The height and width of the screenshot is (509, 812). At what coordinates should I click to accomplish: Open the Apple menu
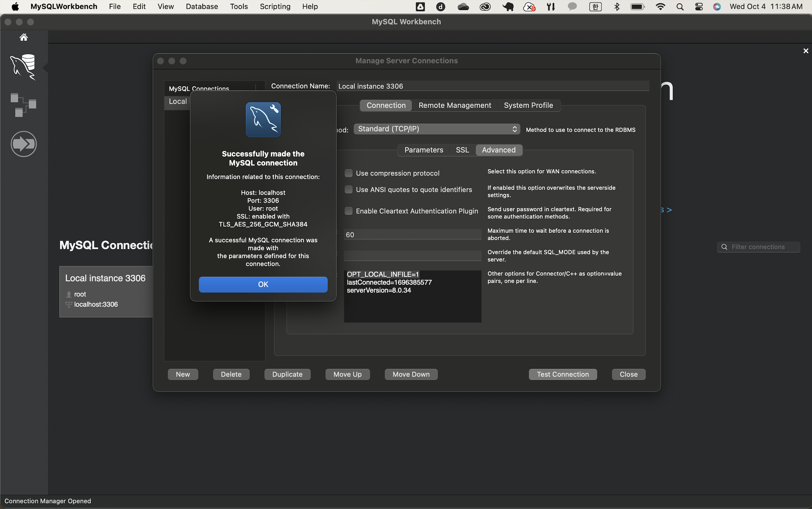(15, 6)
